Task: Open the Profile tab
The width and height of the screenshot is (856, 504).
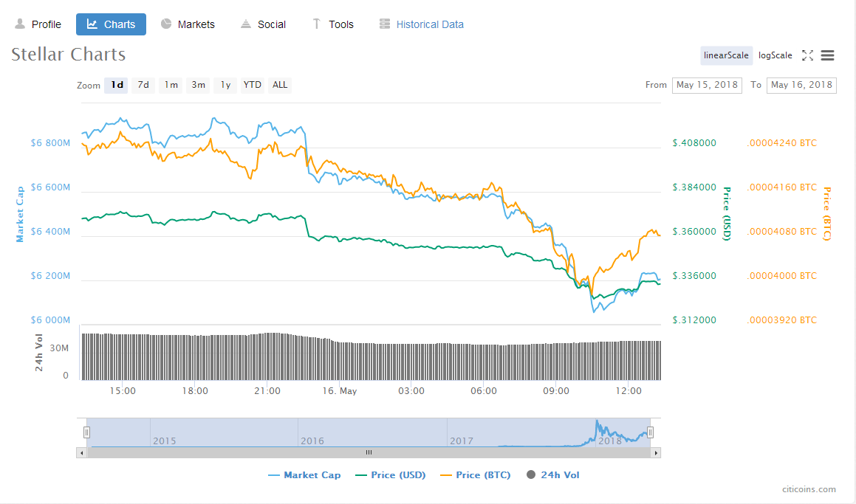Action: (x=38, y=24)
